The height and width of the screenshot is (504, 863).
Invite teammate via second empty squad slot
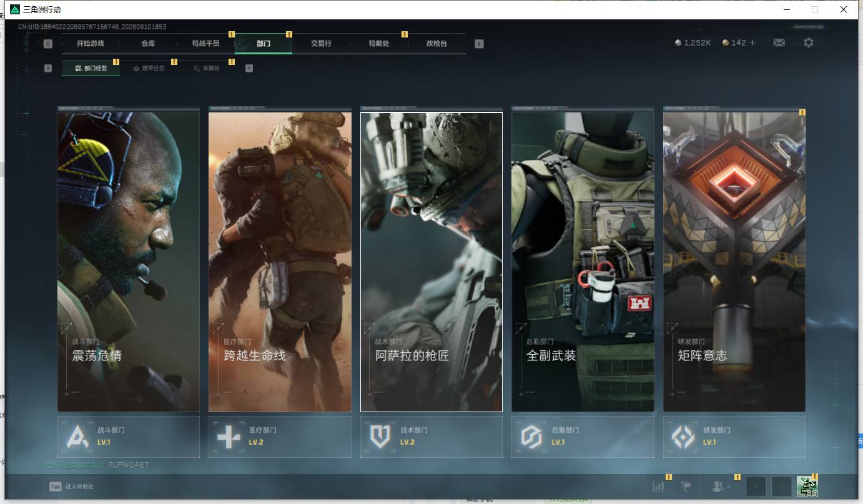click(781, 487)
